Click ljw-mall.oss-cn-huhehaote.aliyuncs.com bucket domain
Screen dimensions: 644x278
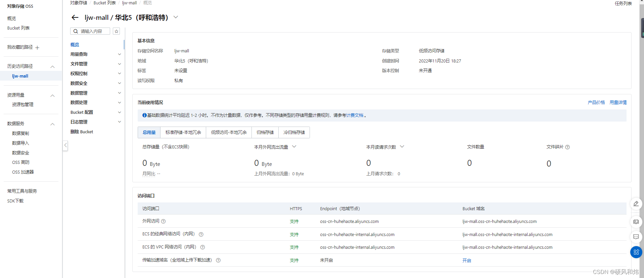coord(499,222)
